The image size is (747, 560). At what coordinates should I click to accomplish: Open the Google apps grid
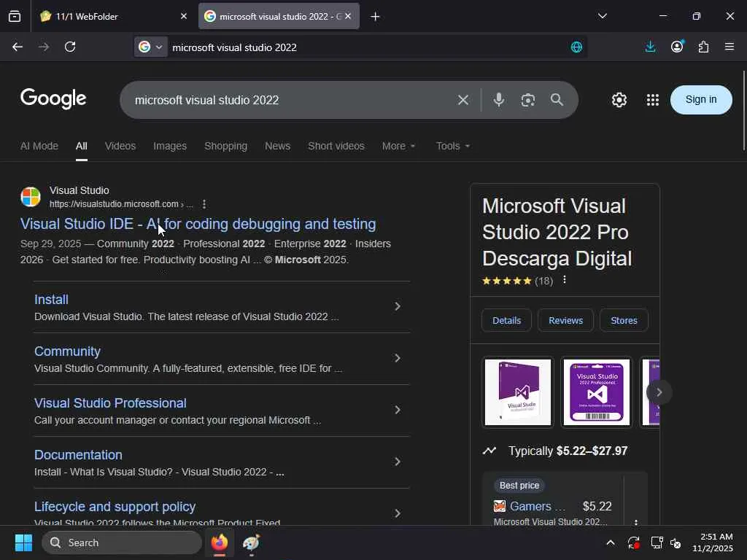click(x=653, y=100)
